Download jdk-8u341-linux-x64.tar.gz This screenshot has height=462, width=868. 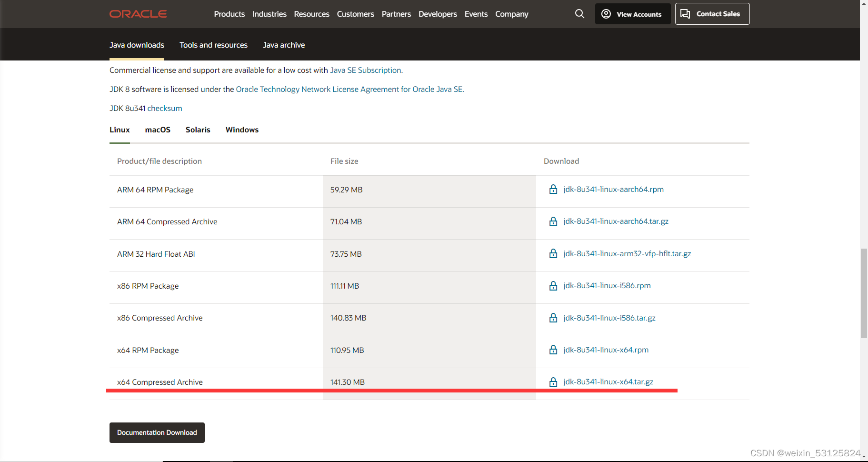click(x=608, y=382)
